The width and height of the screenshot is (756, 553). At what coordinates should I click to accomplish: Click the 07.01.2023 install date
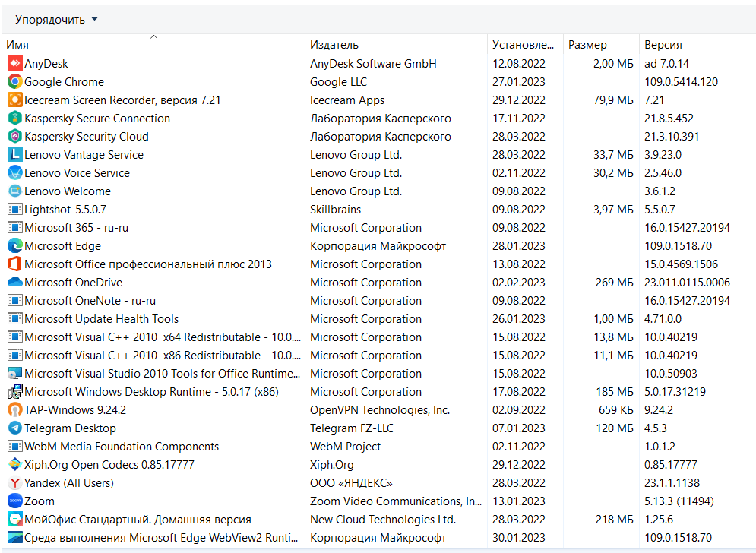point(519,428)
